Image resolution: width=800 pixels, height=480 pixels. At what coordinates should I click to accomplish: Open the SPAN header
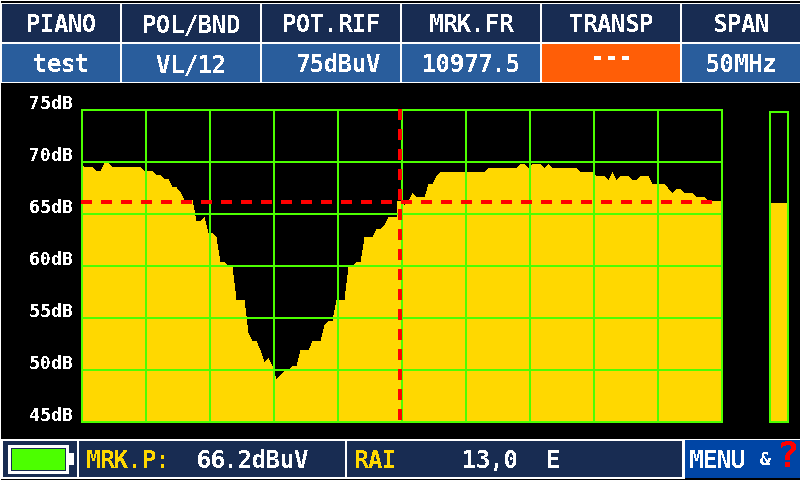[x=741, y=23]
